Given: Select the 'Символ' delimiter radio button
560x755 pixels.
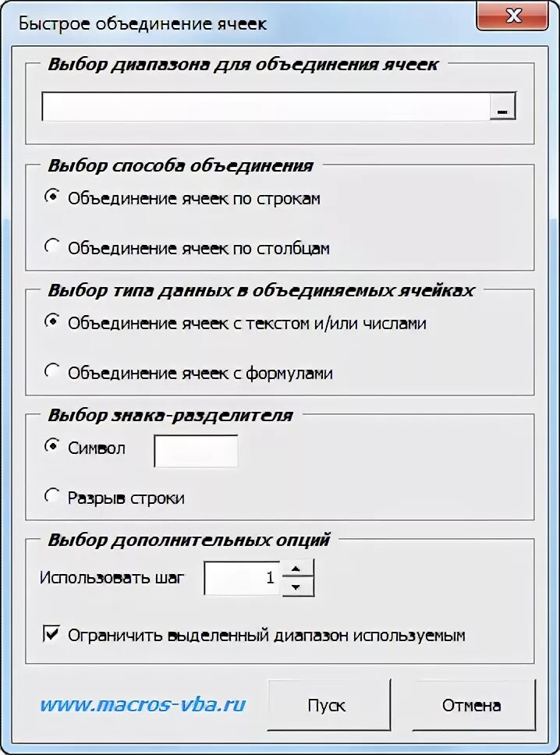Looking at the screenshot, I should pyautogui.click(x=53, y=447).
